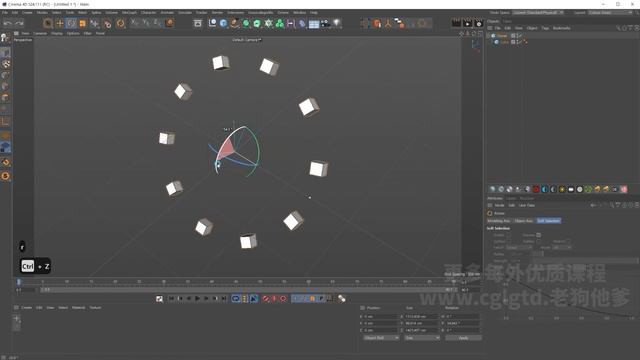Select the Cloner object in tree
The width and height of the screenshot is (640, 360).
502,36
